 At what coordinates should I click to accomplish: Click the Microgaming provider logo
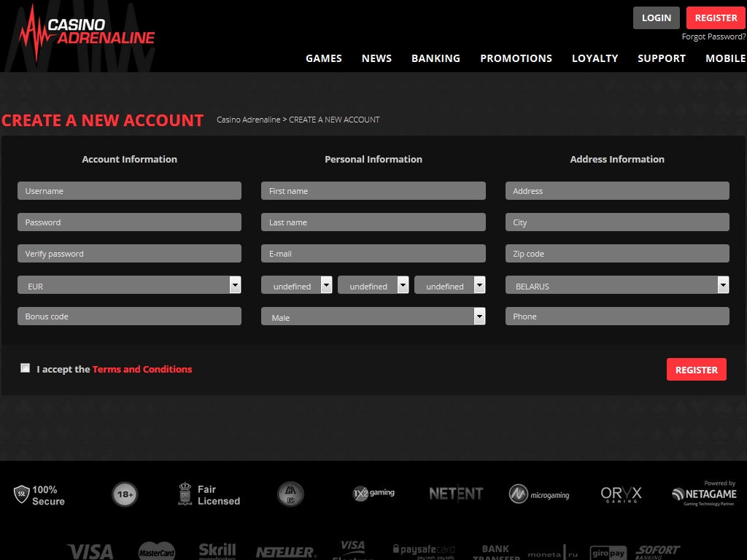(539, 494)
